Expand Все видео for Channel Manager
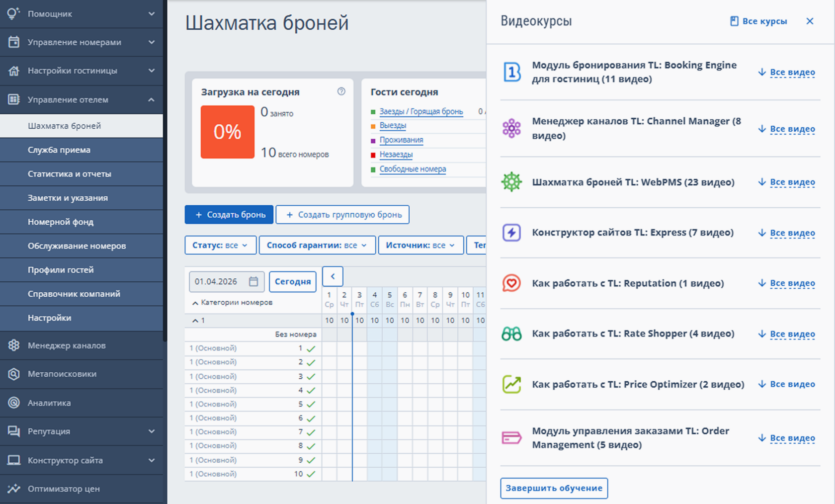The image size is (835, 504). pyautogui.click(x=787, y=129)
